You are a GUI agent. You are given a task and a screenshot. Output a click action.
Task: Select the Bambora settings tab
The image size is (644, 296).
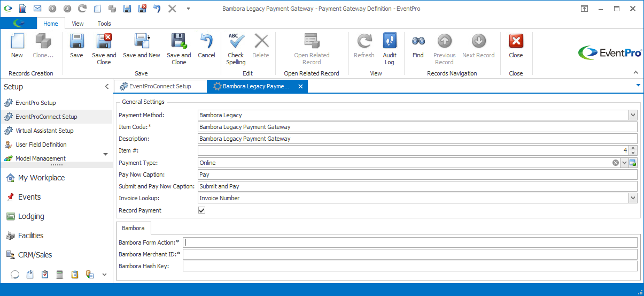(133, 228)
